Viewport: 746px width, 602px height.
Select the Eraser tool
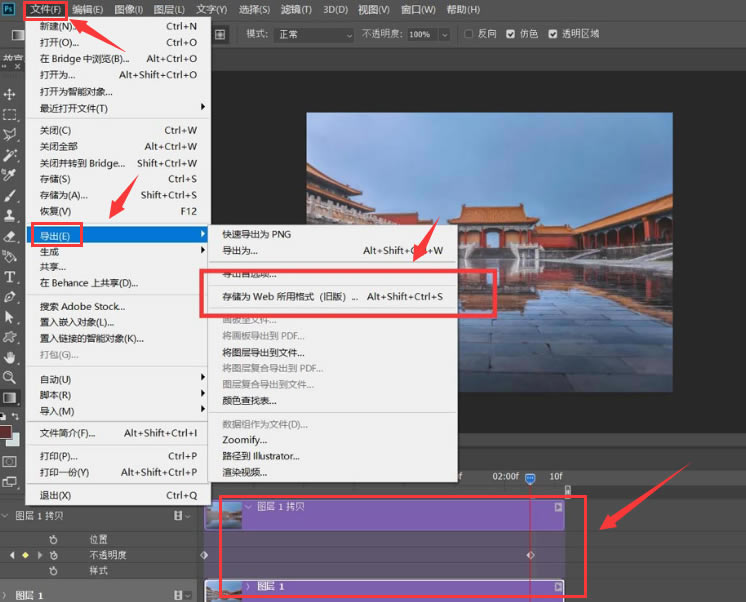pyautogui.click(x=10, y=236)
